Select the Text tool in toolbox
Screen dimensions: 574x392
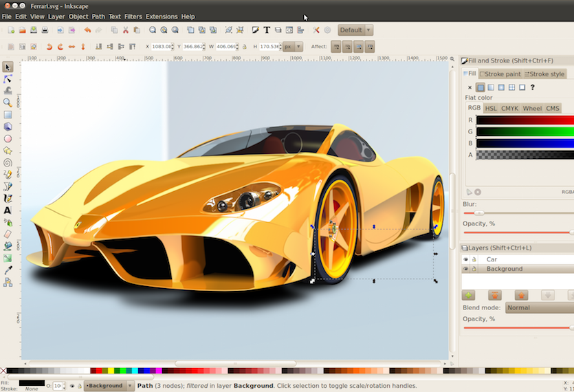coord(8,210)
